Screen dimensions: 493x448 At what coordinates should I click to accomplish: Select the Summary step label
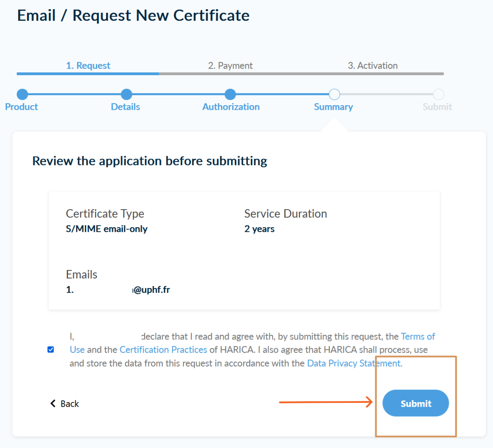click(x=333, y=107)
